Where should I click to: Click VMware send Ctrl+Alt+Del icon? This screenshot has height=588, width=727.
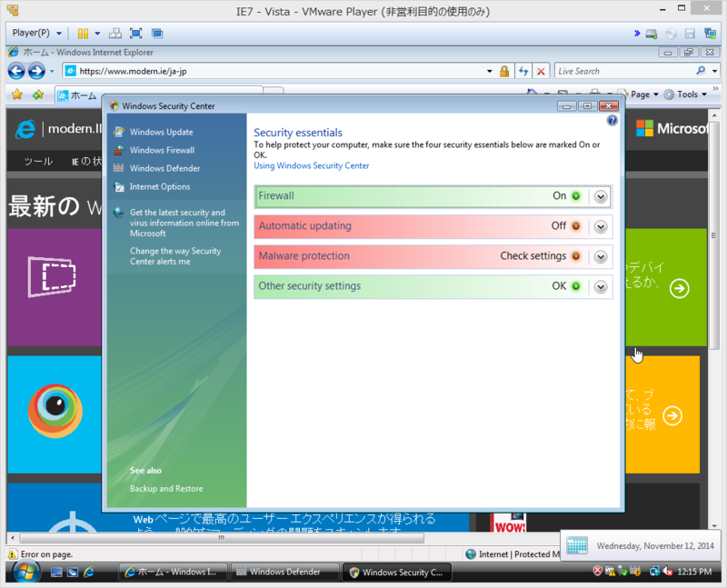tap(115, 34)
